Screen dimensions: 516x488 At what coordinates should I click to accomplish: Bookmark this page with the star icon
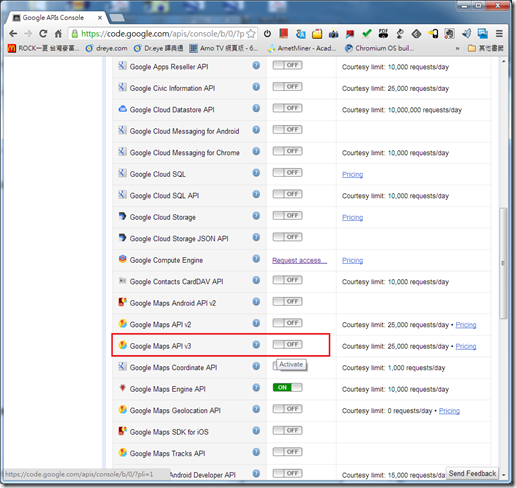pos(251,34)
